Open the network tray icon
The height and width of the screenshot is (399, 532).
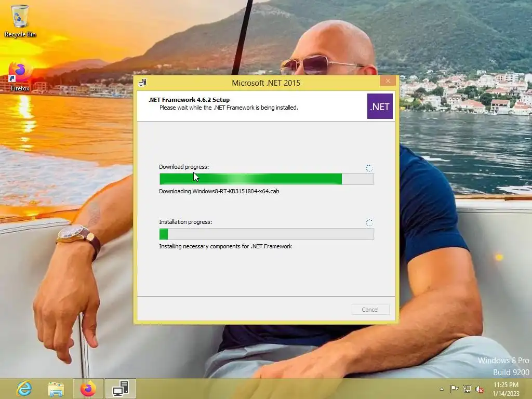467,389
